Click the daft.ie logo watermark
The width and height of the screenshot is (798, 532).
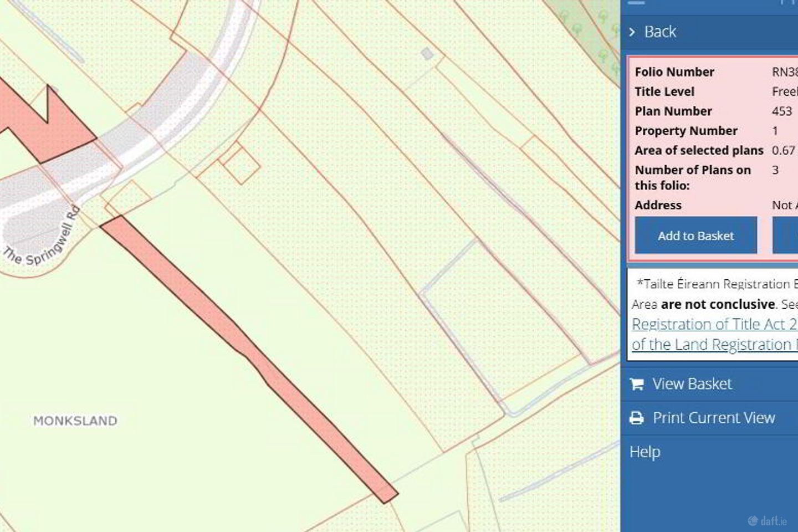pyautogui.click(x=767, y=521)
